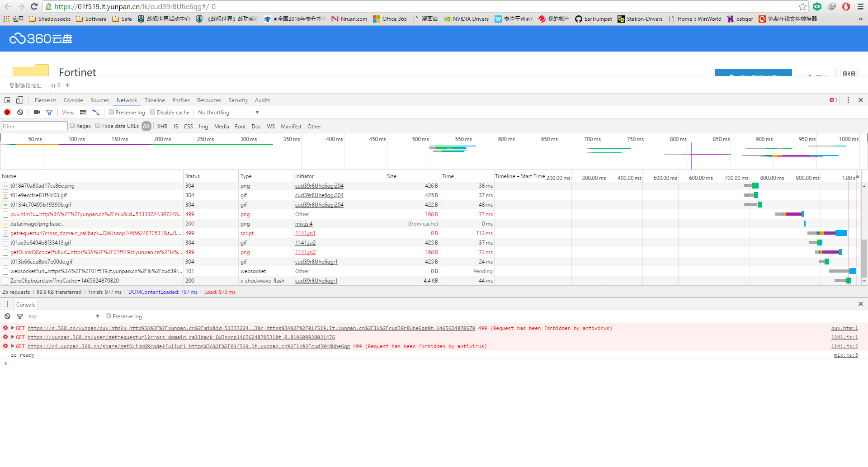This screenshot has width=868, height=467.
Task: Click the QR code icon on page
Action: click(849, 73)
